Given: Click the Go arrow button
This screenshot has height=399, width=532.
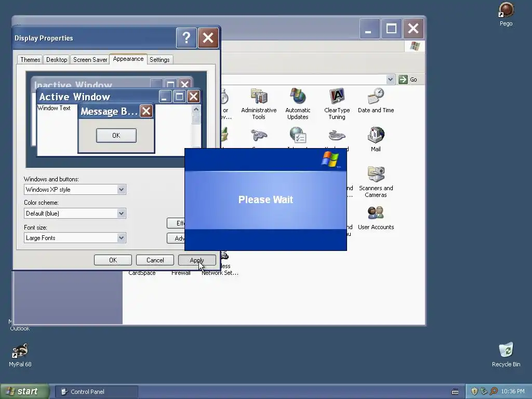Looking at the screenshot, I should click(408, 79).
